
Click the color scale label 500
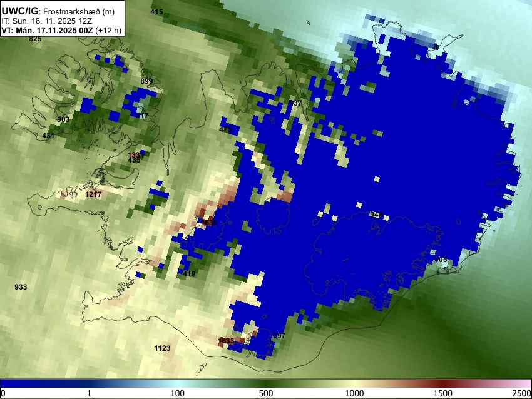(266, 393)
